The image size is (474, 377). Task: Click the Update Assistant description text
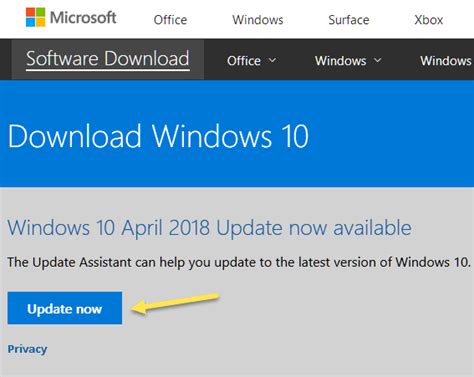[239, 262]
